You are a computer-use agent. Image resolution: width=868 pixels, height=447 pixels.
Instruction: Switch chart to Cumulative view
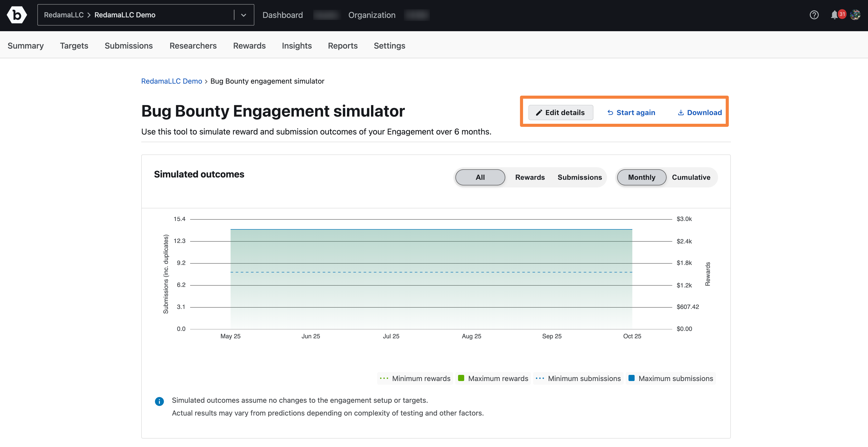[691, 177]
